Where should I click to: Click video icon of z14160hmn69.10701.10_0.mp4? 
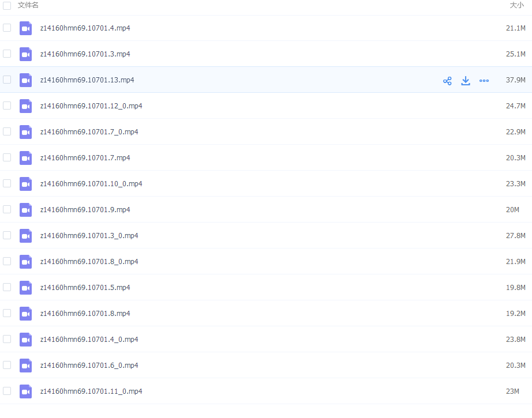pos(26,184)
